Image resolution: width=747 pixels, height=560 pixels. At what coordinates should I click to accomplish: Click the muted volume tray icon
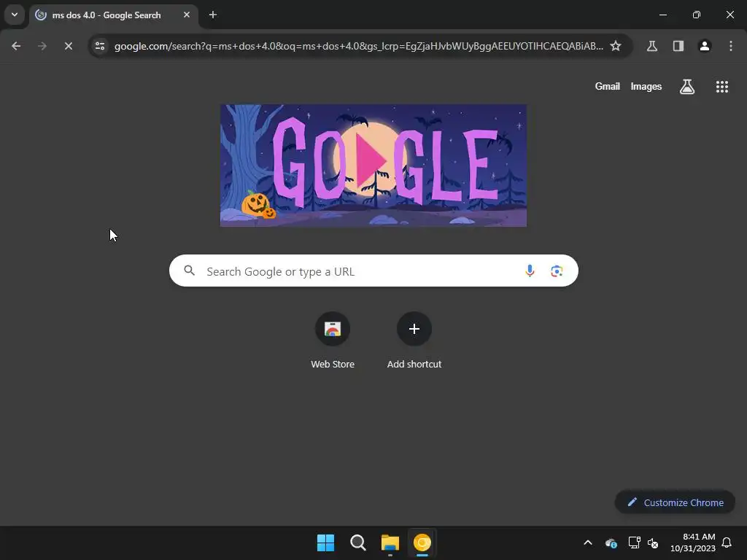click(653, 542)
